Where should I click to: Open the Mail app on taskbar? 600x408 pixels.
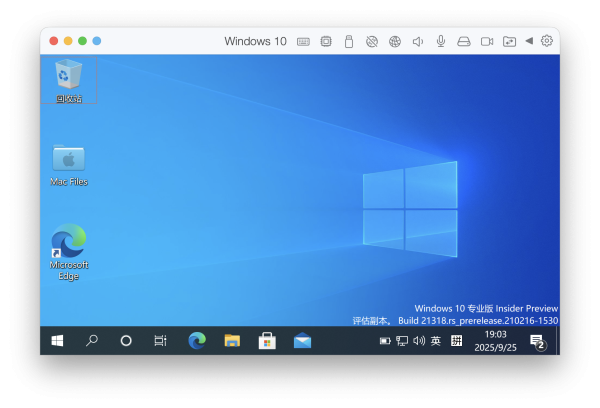click(302, 340)
